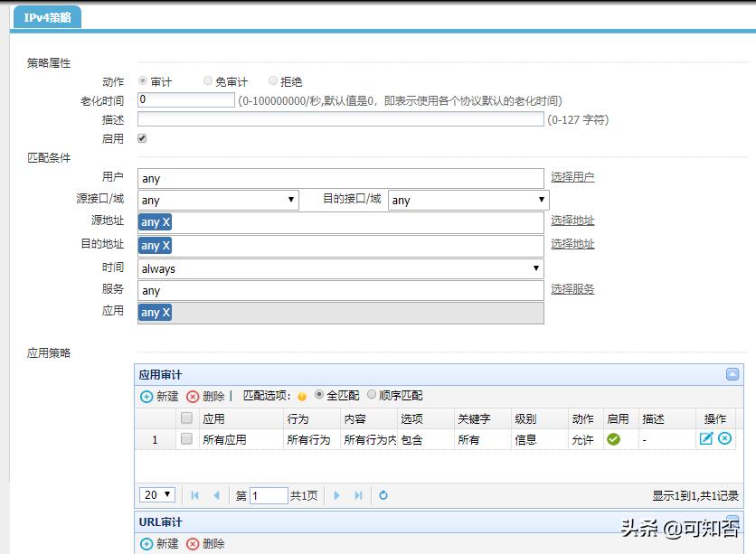Open the page size 20 dropdown
The height and width of the screenshot is (554, 756).
click(157, 493)
